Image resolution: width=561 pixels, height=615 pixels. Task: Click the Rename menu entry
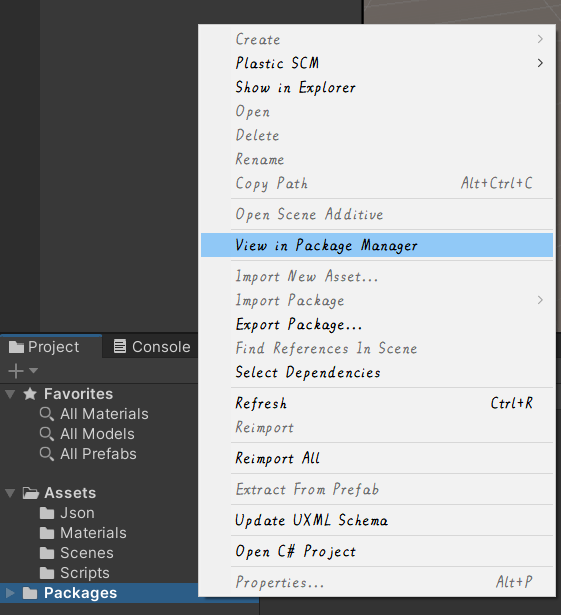pos(377,159)
